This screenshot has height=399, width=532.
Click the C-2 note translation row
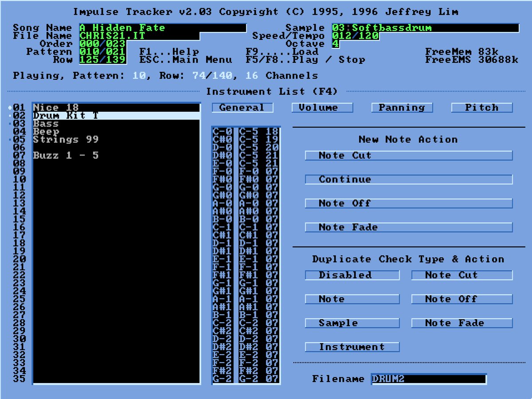[x=246, y=323]
